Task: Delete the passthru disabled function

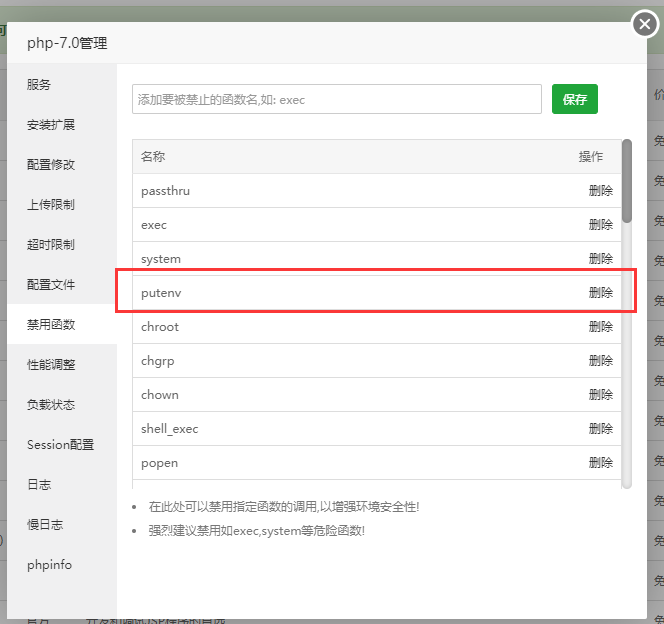Action: click(600, 191)
